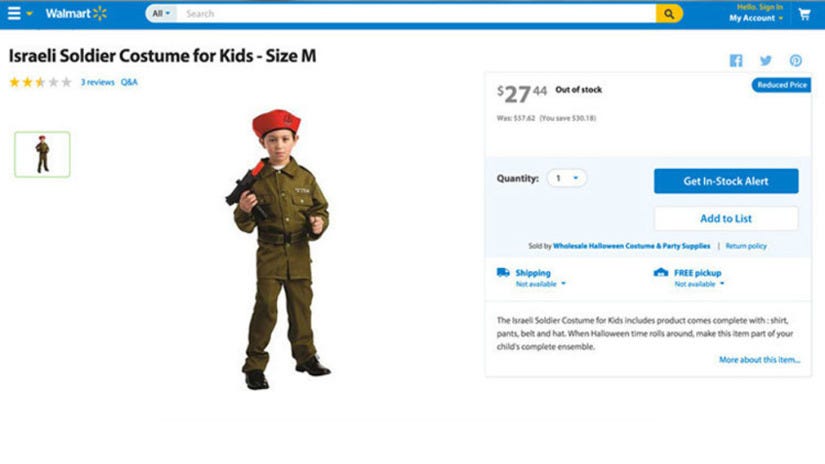Open More about this item link
This screenshot has height=464, width=825.
pyautogui.click(x=759, y=360)
